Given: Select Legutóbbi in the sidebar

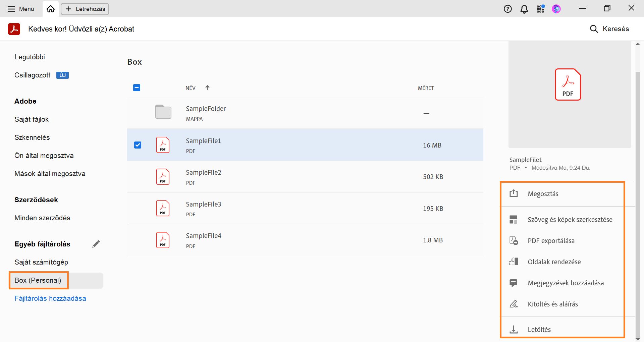Looking at the screenshot, I should click(x=30, y=57).
